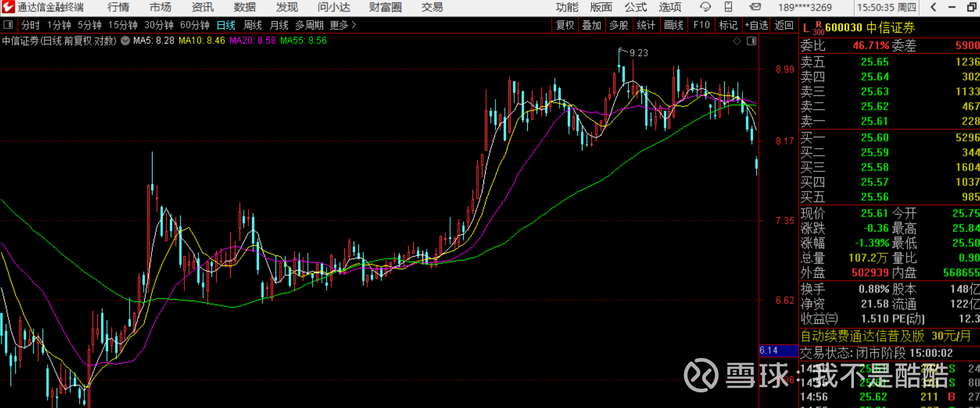The image size is (980, 408).
Task: Open the 版面 menu
Action: (x=601, y=7)
